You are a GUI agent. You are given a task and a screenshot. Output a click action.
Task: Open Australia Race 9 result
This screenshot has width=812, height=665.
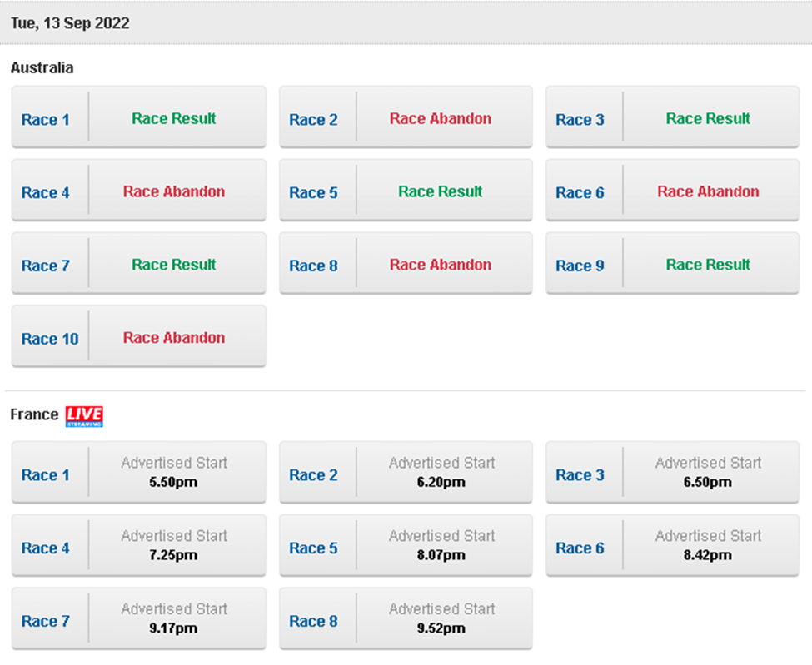tap(672, 263)
